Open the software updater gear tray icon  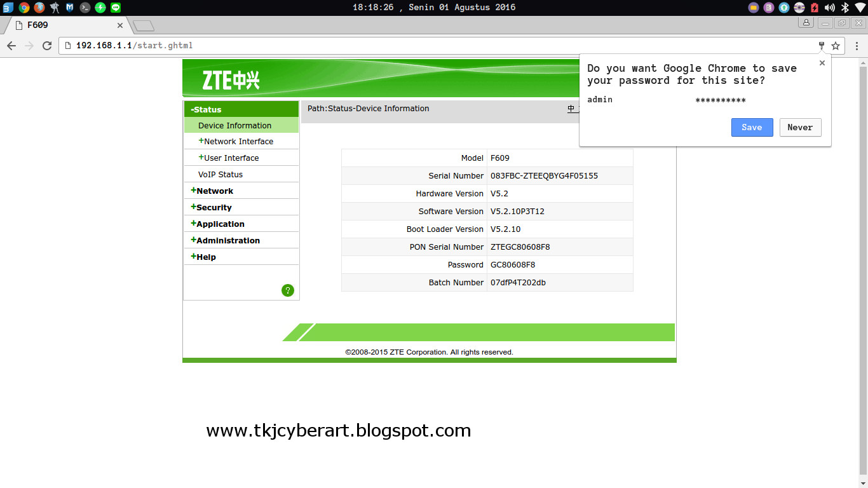tap(784, 8)
